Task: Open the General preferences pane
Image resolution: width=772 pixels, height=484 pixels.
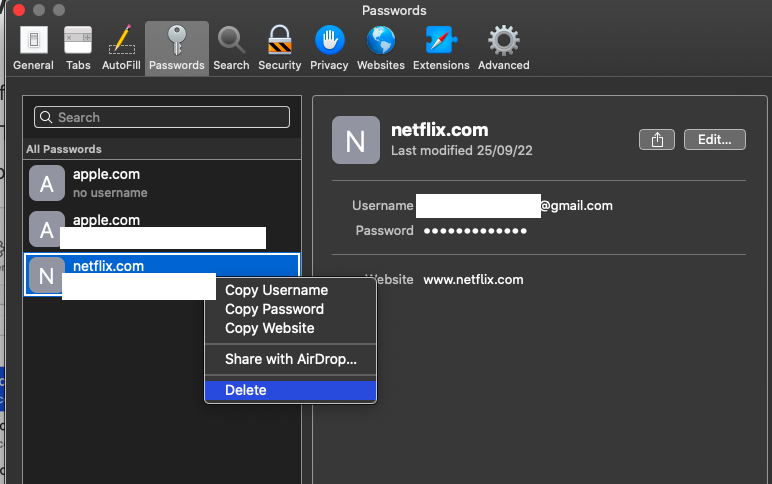Action: coord(33,48)
